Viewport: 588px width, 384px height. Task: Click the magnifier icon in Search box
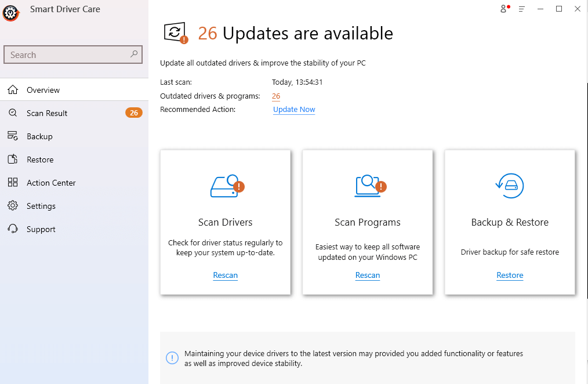tap(134, 54)
